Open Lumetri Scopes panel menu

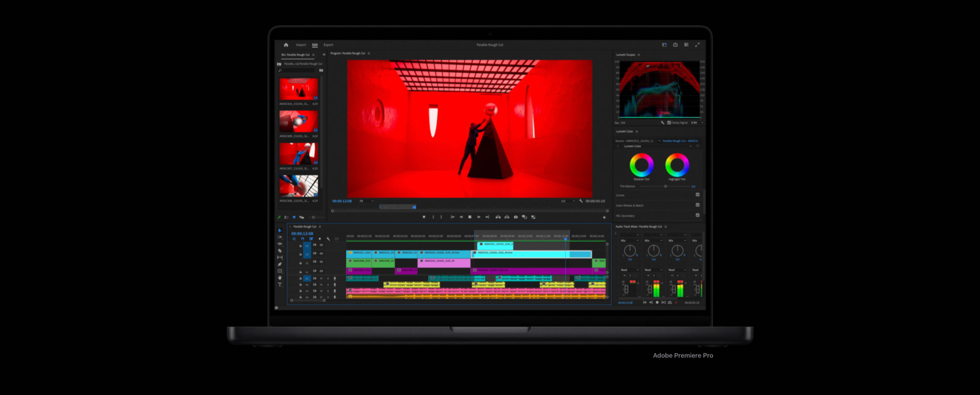(x=639, y=55)
